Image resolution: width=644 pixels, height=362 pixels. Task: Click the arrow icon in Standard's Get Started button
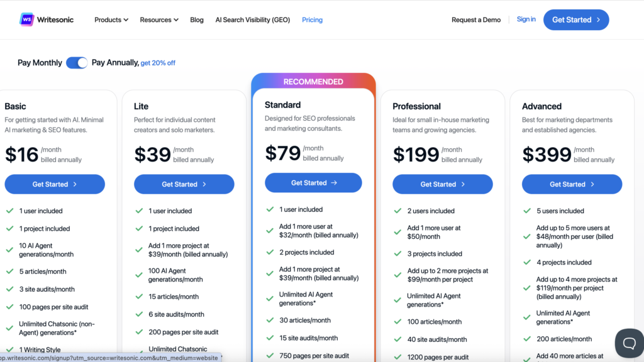coord(333,182)
